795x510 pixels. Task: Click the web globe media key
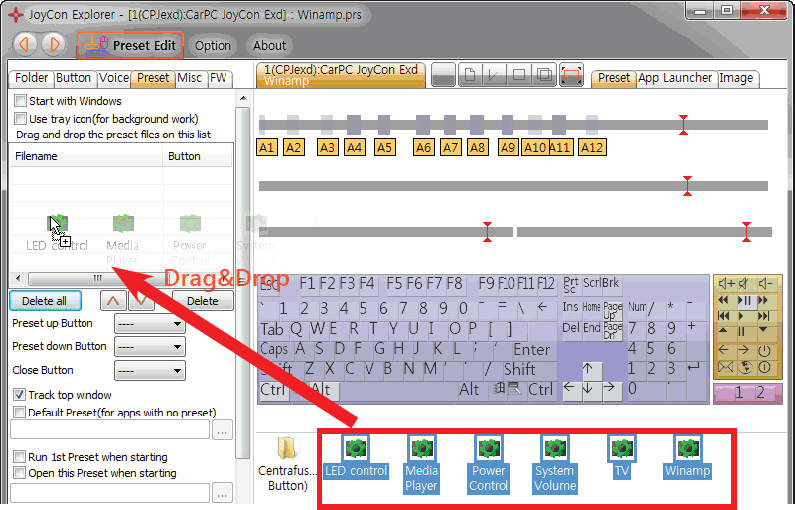(745, 368)
